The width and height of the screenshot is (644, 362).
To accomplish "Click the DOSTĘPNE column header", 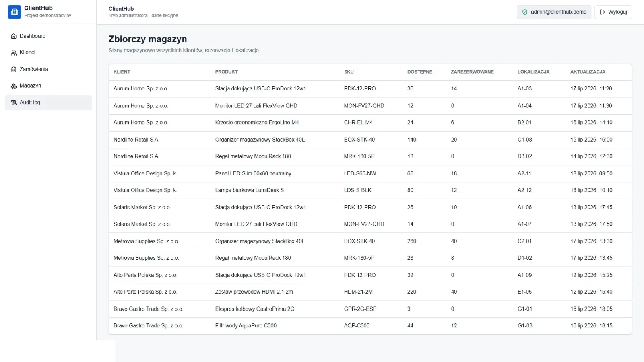I will [x=420, y=72].
